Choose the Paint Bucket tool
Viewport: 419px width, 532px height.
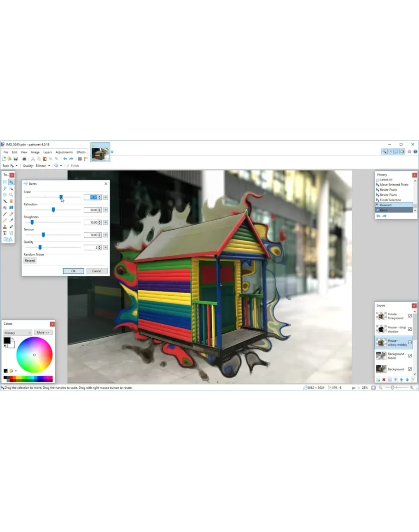[5, 207]
